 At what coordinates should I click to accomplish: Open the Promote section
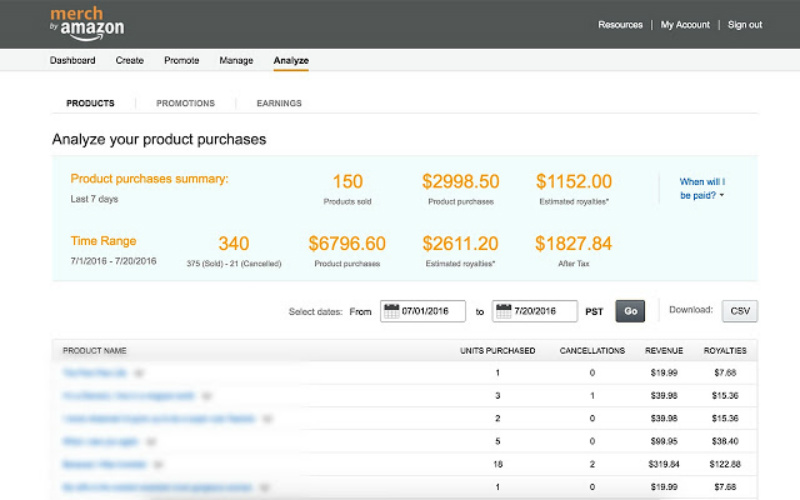point(181,61)
